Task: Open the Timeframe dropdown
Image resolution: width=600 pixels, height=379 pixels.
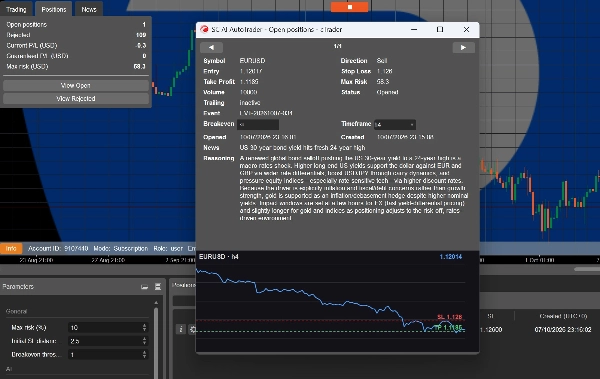Action: click(x=395, y=124)
